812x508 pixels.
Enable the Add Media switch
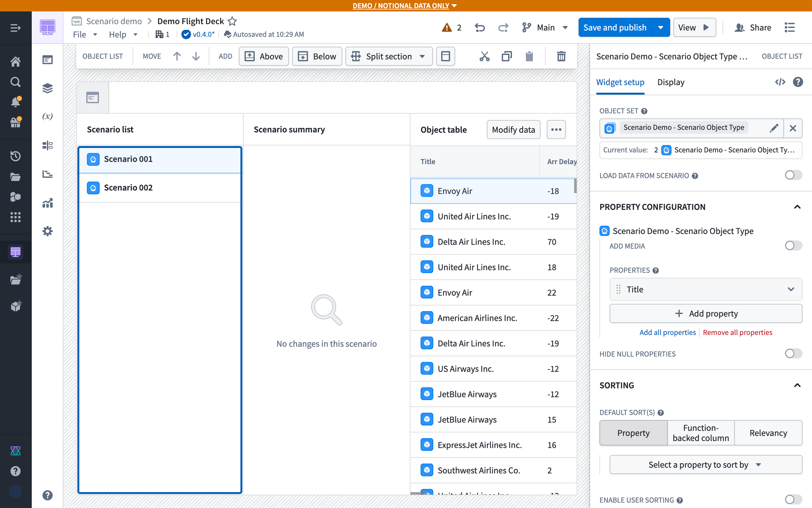(793, 246)
